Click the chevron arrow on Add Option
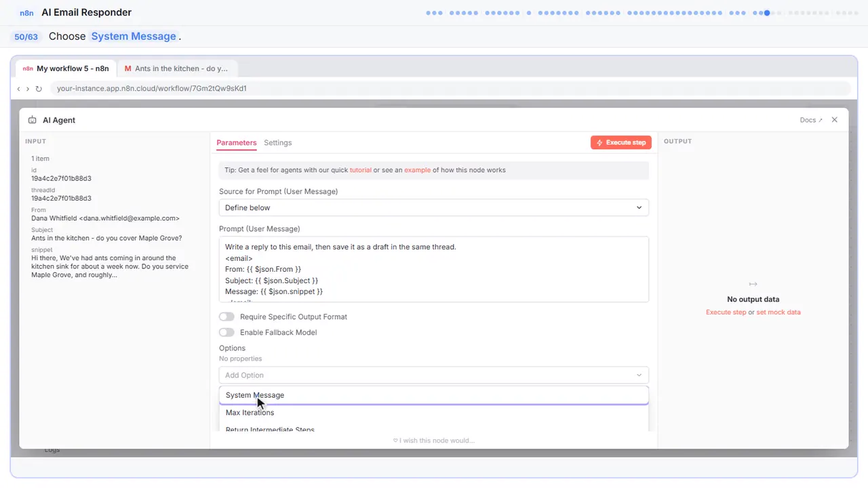868x488 pixels. 639,375
